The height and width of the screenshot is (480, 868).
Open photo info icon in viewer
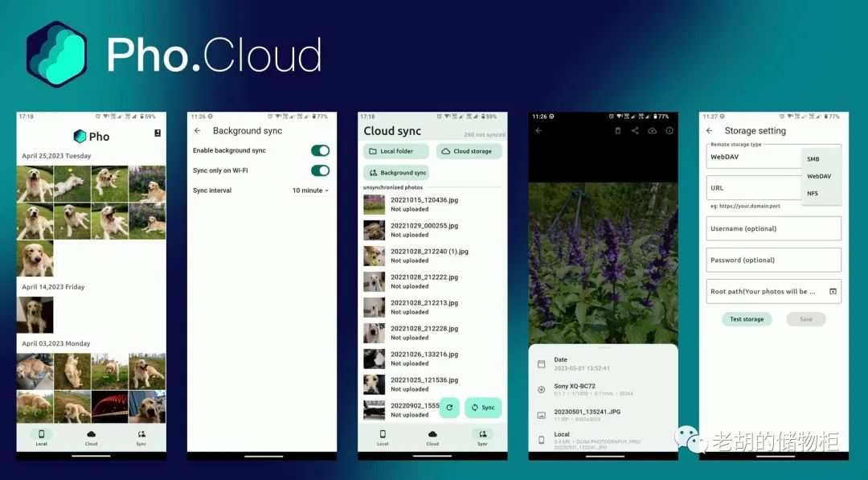tap(669, 131)
